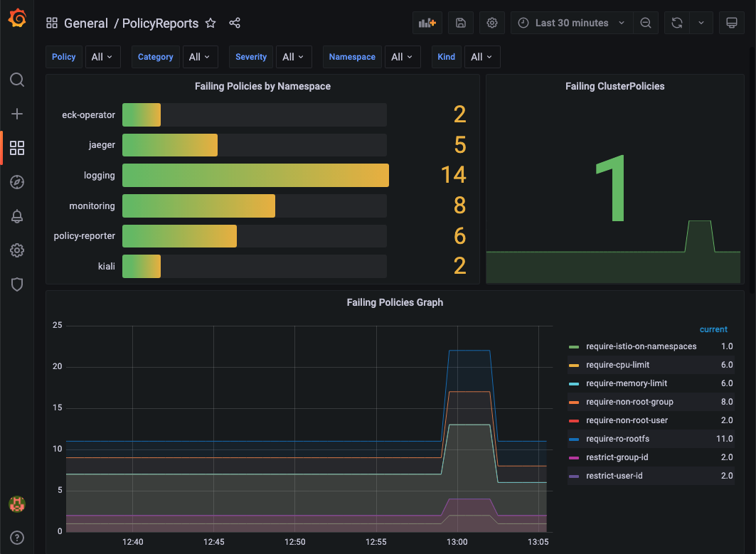756x554 pixels.
Task: Enable cycle view mode with the TV icon
Action: point(731,22)
